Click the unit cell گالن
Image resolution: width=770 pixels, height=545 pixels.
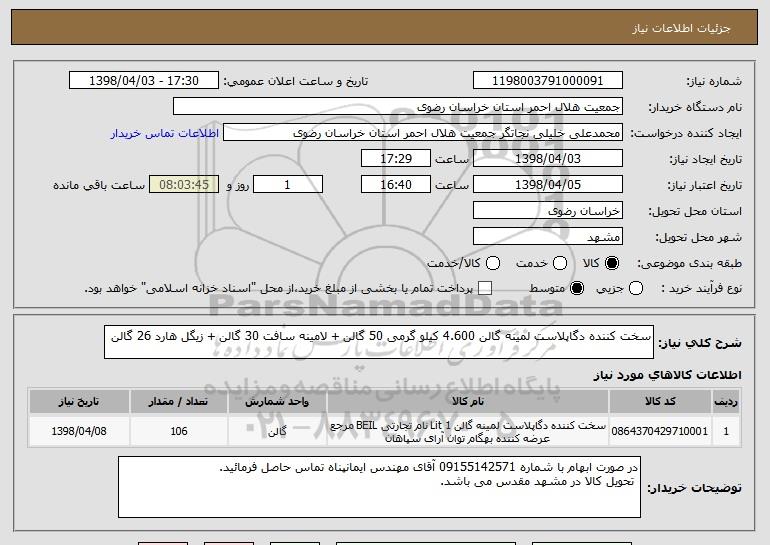tap(277, 431)
